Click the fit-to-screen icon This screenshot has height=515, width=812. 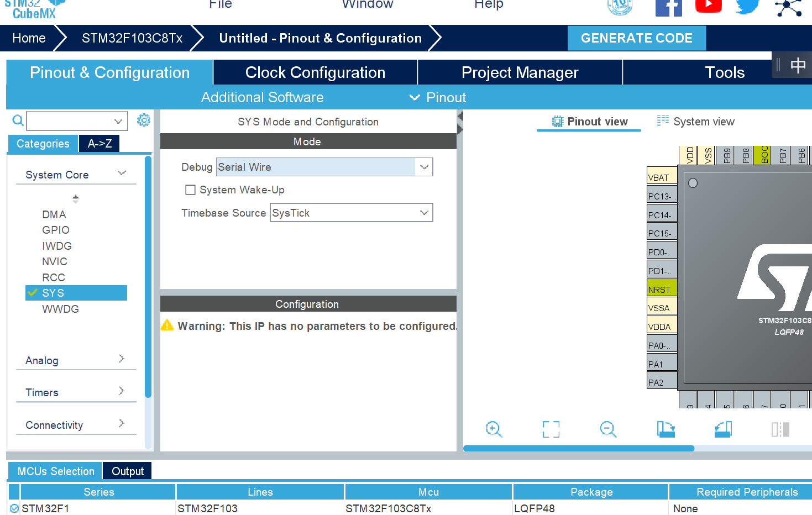pyautogui.click(x=551, y=429)
